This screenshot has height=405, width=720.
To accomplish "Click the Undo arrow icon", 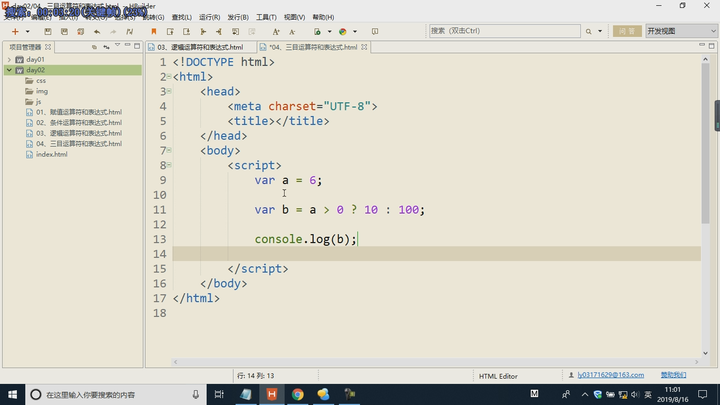I will pos(97,32).
